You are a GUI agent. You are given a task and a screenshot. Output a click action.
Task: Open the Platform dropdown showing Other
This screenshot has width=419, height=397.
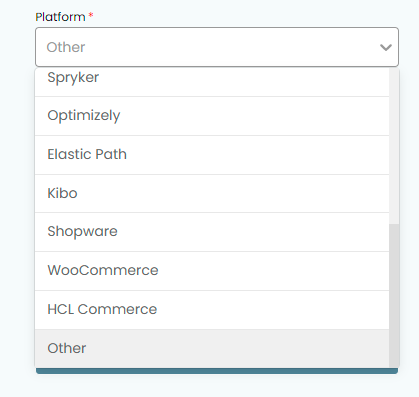click(217, 47)
